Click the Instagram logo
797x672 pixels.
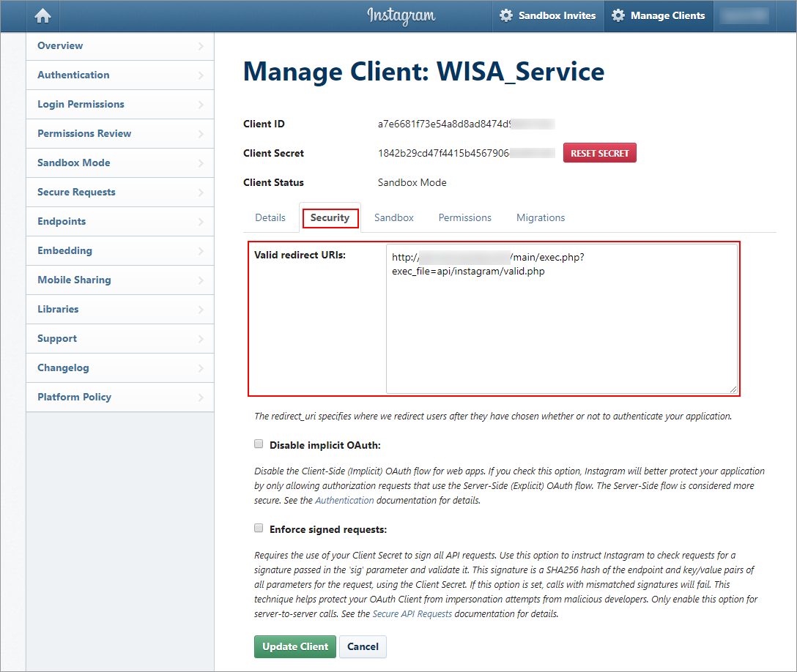pyautogui.click(x=401, y=15)
